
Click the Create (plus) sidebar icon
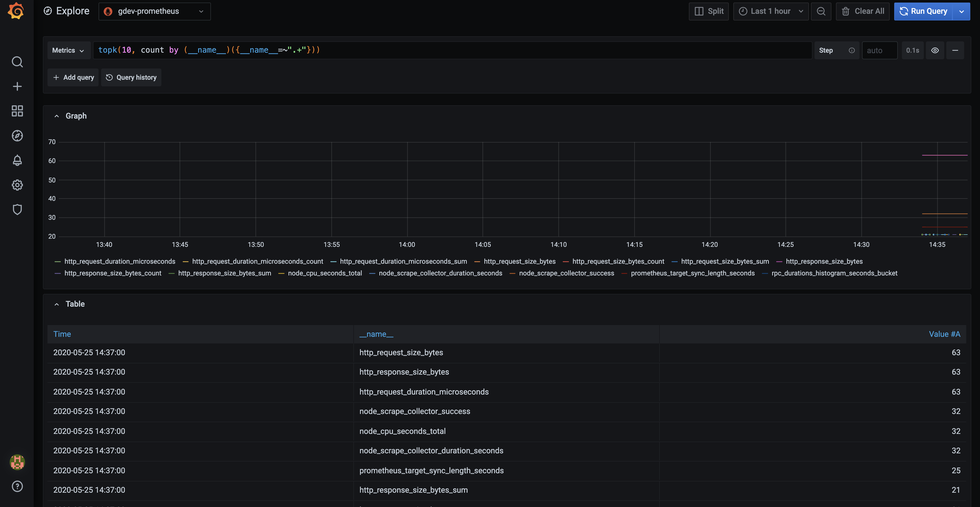(x=17, y=86)
